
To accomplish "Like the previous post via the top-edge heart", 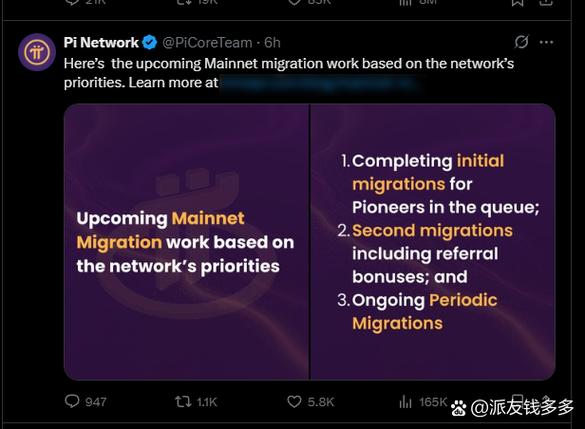I will (294, 3).
